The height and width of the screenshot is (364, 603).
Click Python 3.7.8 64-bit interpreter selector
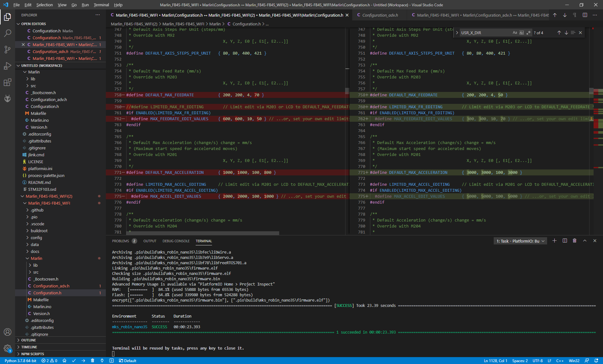[20, 361]
